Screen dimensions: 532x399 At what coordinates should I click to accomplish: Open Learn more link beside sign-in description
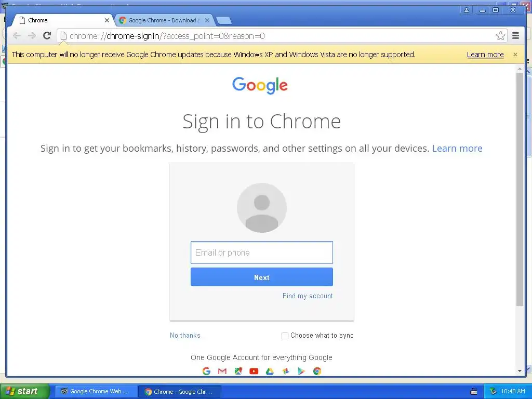(x=457, y=148)
